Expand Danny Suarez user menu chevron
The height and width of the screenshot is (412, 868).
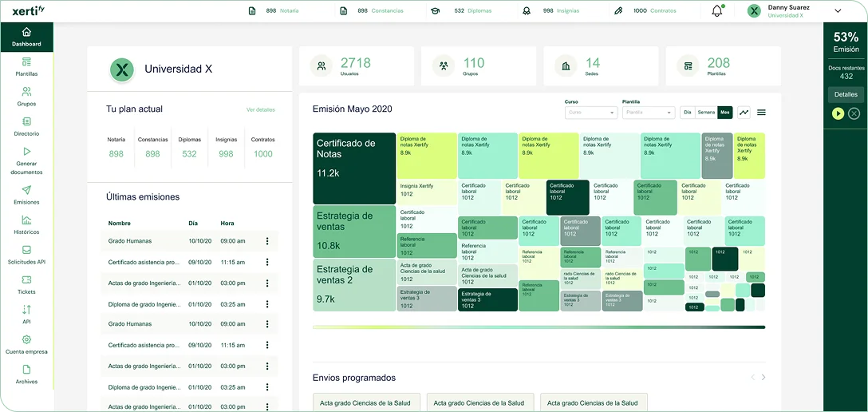click(x=838, y=10)
